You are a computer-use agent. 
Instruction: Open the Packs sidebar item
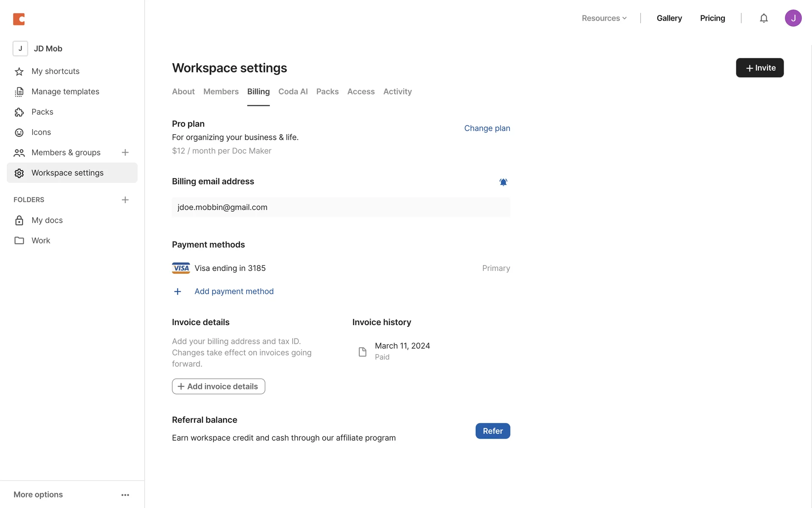click(42, 112)
